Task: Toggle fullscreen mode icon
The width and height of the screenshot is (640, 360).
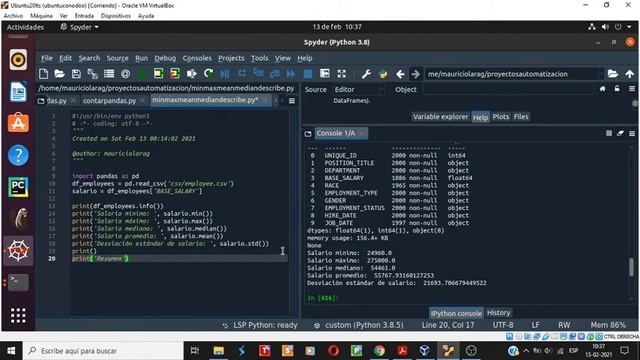Action: tap(342, 74)
